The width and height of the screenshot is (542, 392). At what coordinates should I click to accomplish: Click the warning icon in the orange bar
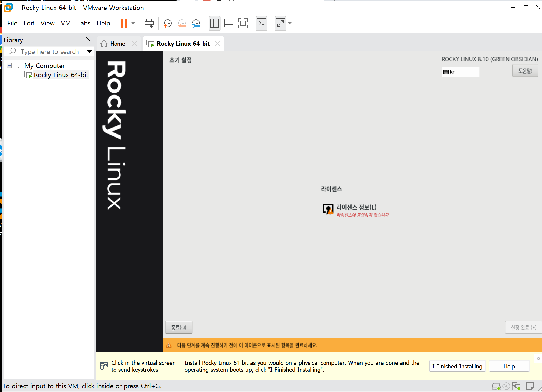[x=169, y=345]
